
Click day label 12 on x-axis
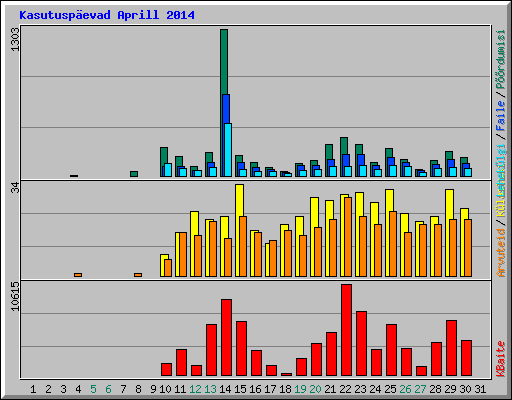pos(195,389)
